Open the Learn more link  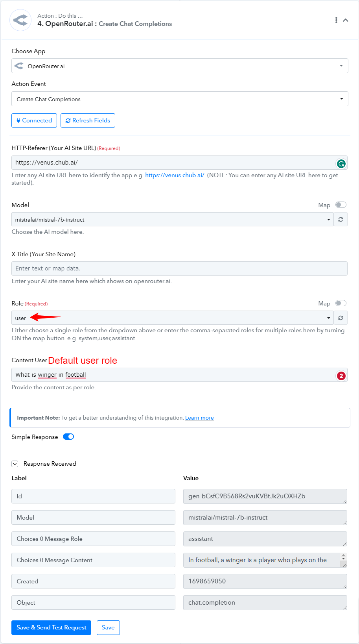(199, 418)
